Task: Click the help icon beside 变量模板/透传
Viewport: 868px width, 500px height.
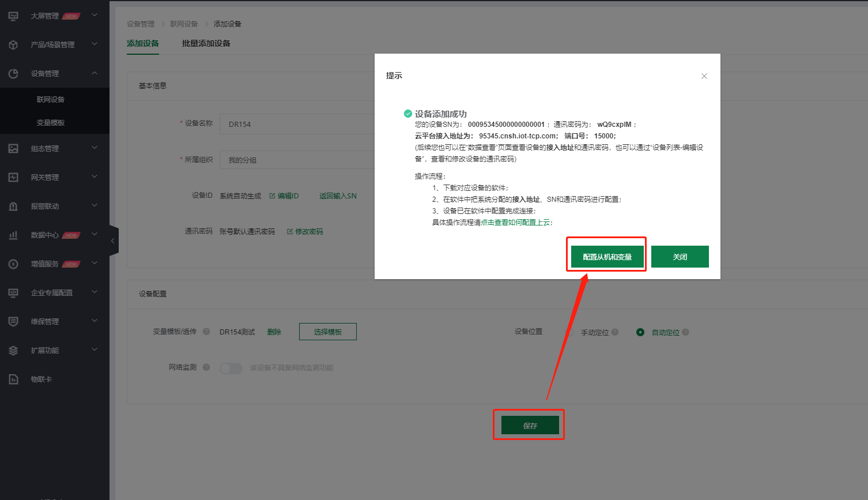Action: pos(206,332)
